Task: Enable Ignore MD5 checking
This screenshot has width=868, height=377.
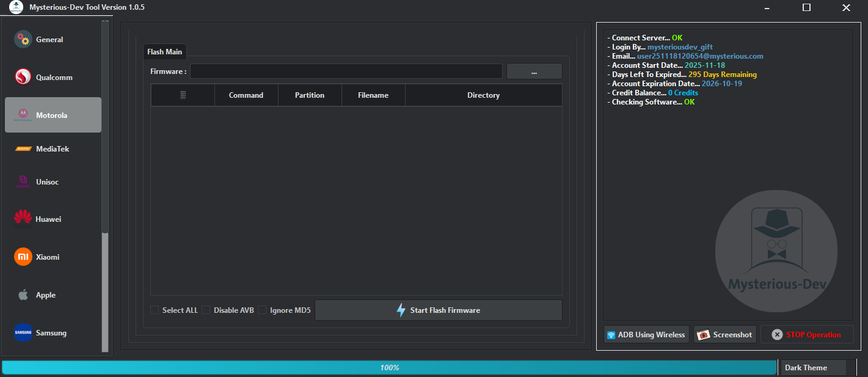Action: [x=262, y=310]
